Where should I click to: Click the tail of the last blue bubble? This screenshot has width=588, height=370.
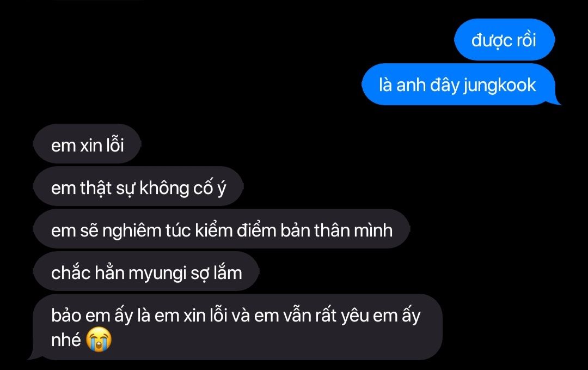556,100
